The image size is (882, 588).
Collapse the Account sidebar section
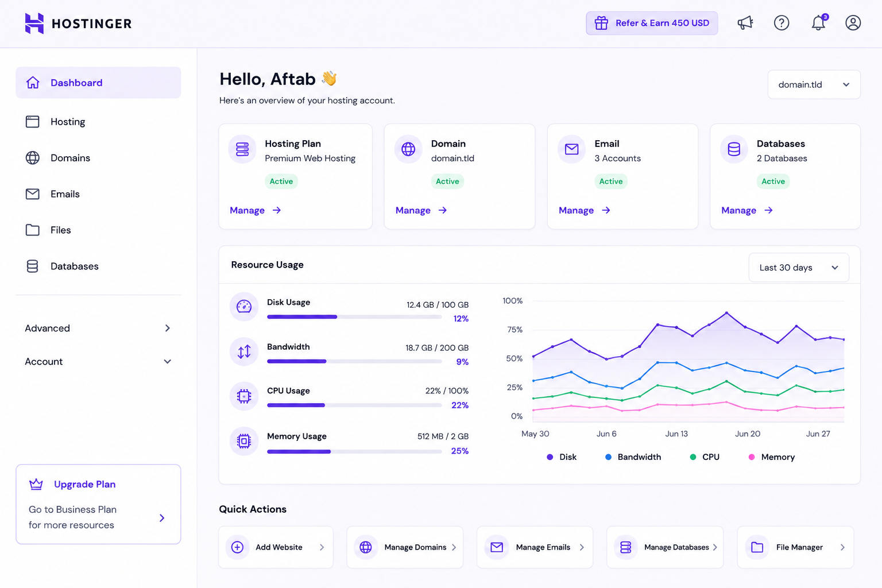(x=98, y=362)
